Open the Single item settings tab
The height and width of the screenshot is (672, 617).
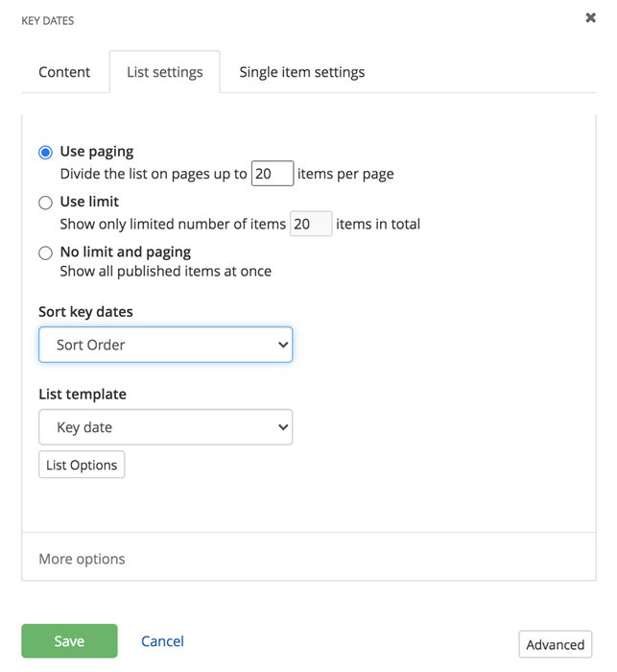(302, 72)
